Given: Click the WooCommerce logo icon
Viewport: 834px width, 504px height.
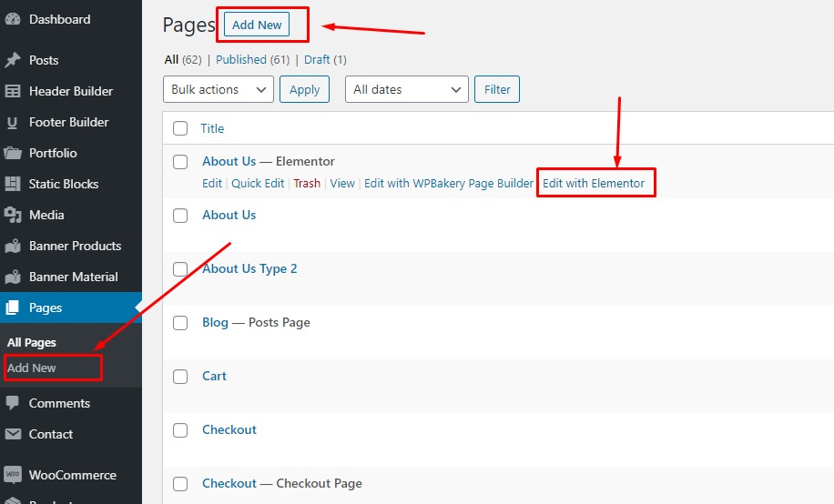Looking at the screenshot, I should [13, 474].
